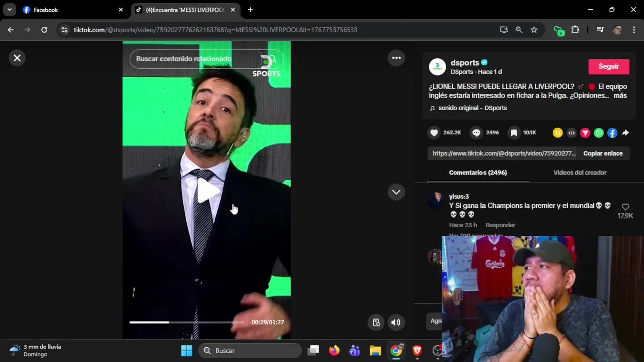Share video to WhatsApp
This screenshot has width=644, height=362.
coord(598,133)
